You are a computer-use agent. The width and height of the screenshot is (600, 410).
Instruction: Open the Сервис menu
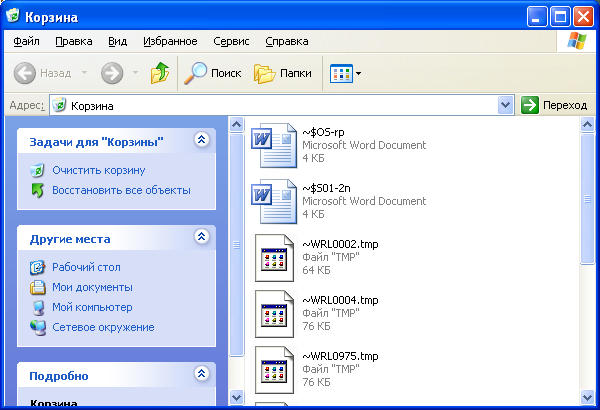click(231, 41)
